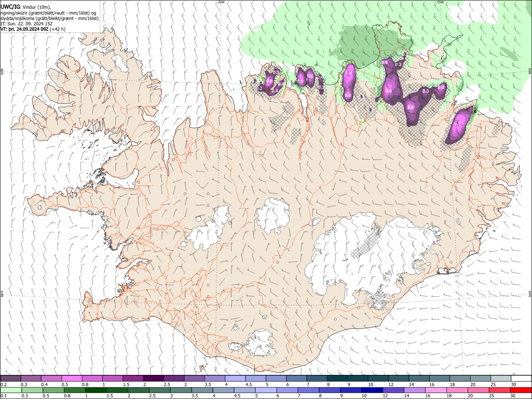The width and height of the screenshot is (532, 399).
Task: Select the 0.2 dark mauve swatch, upper legend row
Action: (11, 378)
